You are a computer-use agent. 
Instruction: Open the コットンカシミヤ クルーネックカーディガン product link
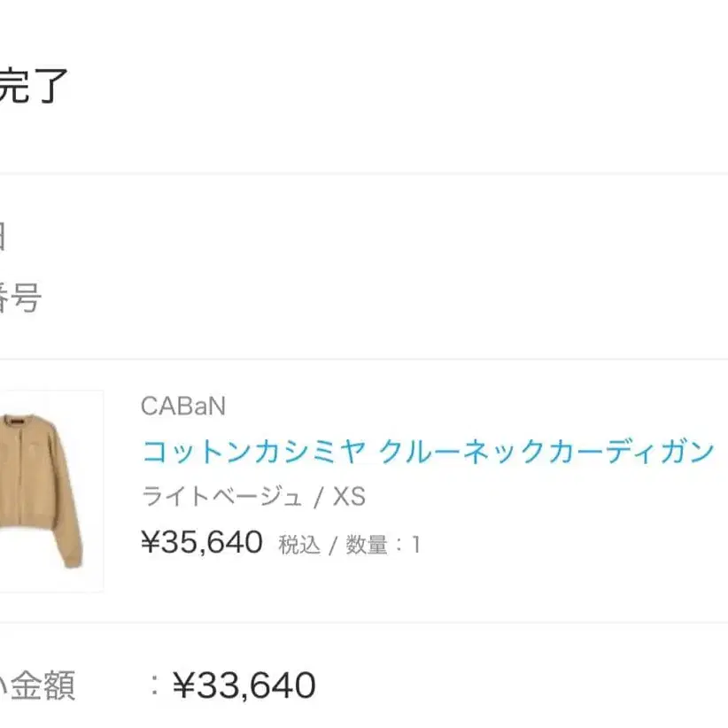point(428,452)
